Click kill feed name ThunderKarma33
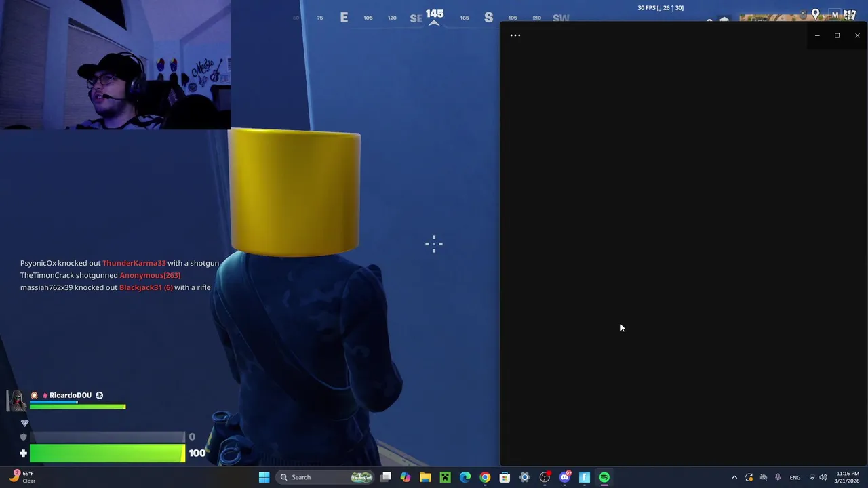868x488 pixels. click(134, 263)
